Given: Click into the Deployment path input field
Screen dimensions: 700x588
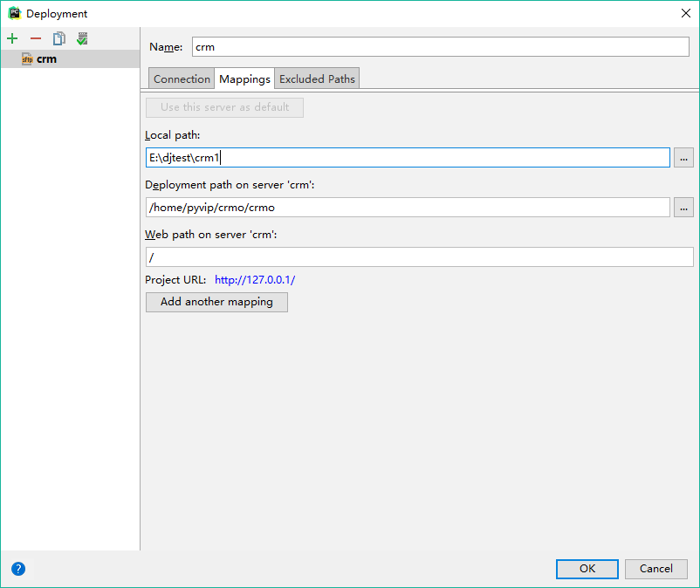Looking at the screenshot, I should [408, 208].
